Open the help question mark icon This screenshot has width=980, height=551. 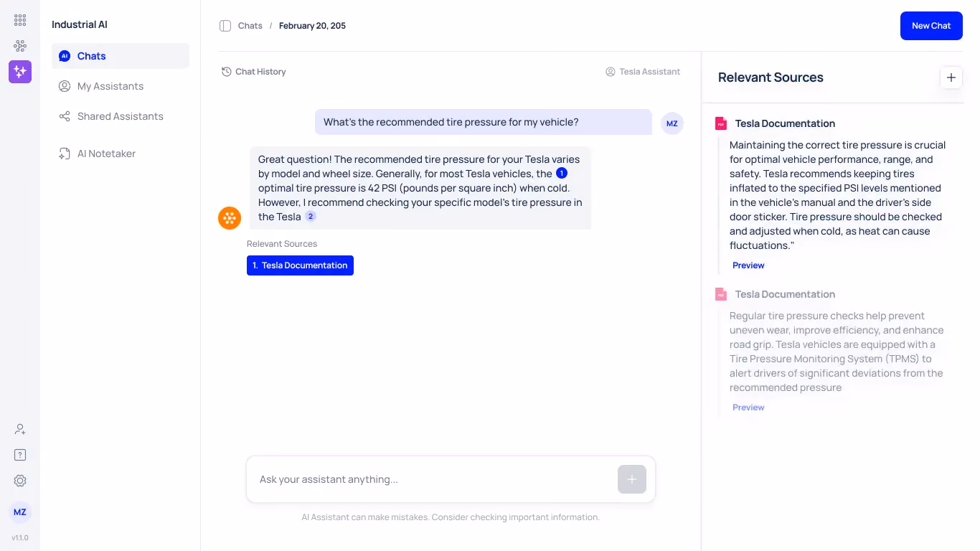pos(20,455)
